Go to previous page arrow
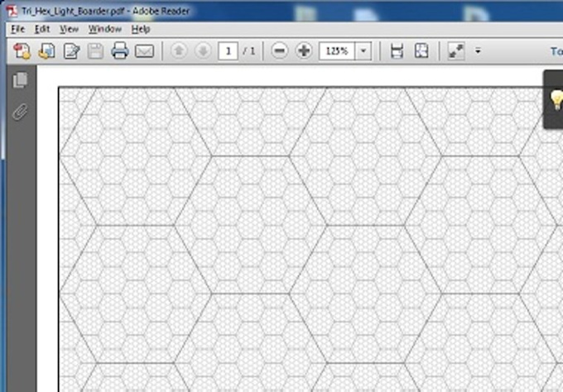Image resolution: width=563 pixels, height=392 pixels. [x=179, y=51]
